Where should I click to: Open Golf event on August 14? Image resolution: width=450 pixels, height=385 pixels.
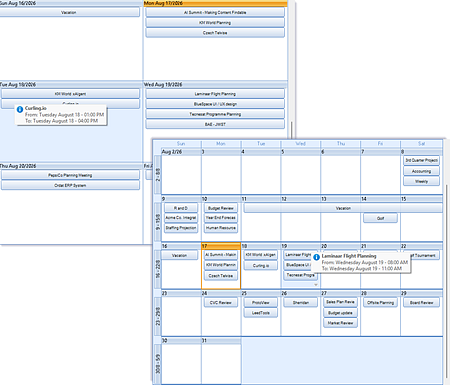[x=380, y=218]
